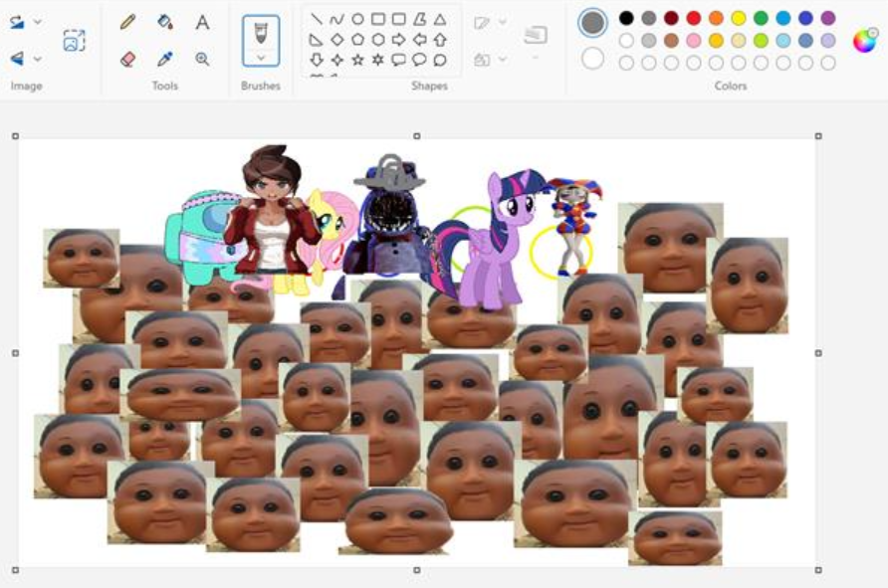Click the Size line thickness icon
The width and height of the screenshot is (888, 588).
(536, 35)
